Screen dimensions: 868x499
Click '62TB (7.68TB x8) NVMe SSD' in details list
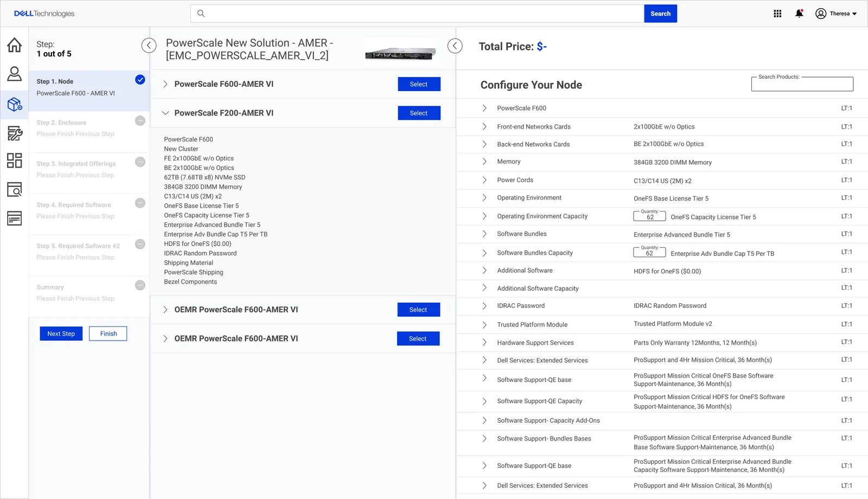tap(205, 177)
